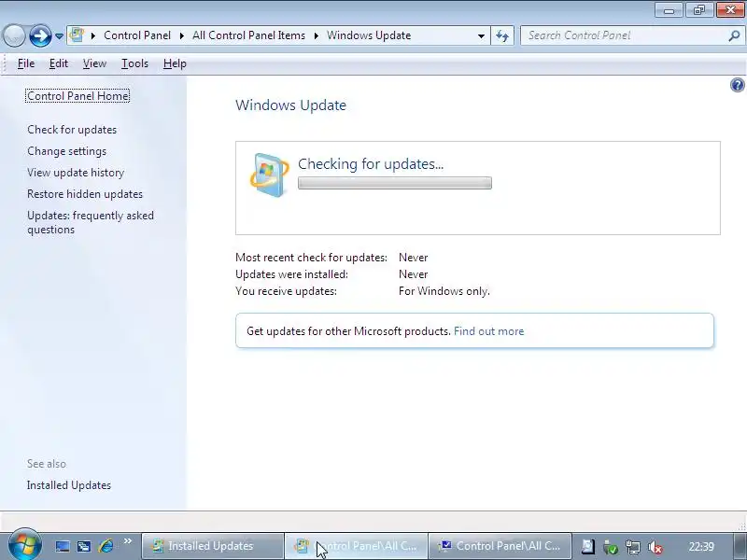
Task: Click the Windows Update page heading
Action: pyautogui.click(x=290, y=105)
